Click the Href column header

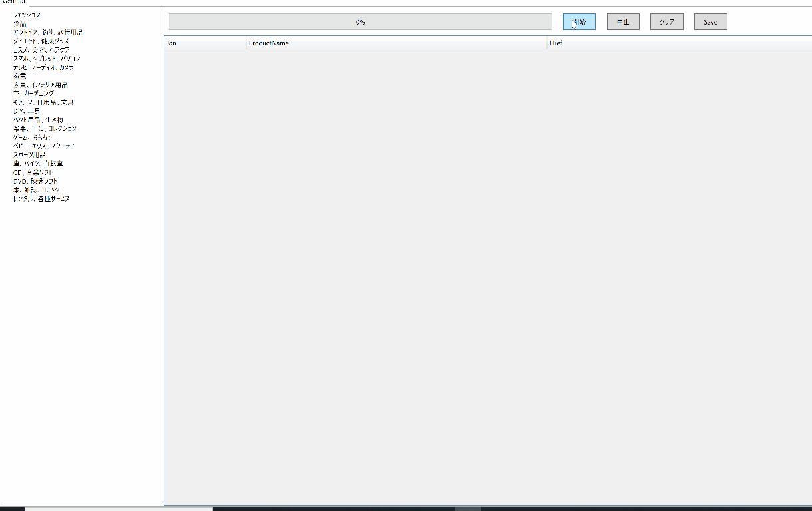click(x=680, y=43)
